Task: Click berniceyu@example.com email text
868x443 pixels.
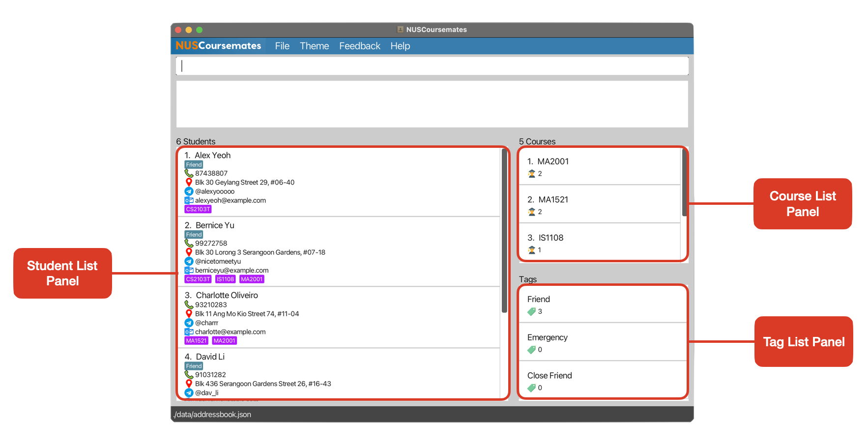Action: (x=231, y=270)
